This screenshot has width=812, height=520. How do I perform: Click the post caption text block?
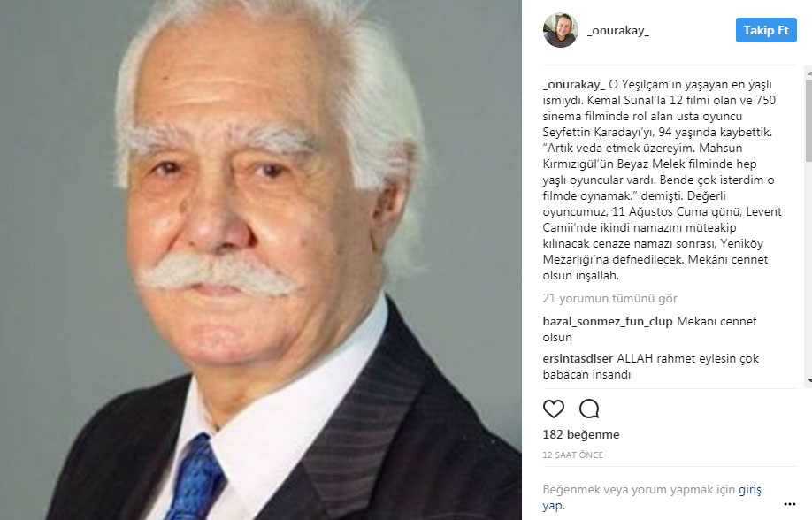click(x=662, y=180)
